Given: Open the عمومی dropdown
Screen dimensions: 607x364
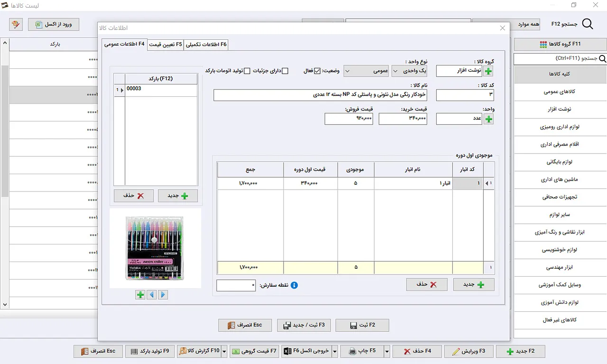Looking at the screenshot, I should [x=366, y=71].
